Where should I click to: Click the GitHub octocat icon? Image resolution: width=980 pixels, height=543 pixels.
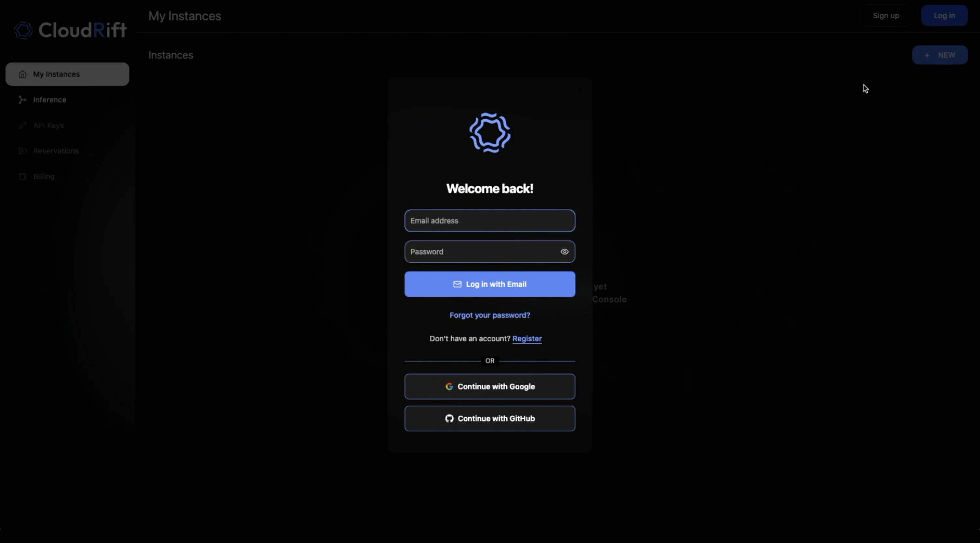tap(449, 418)
